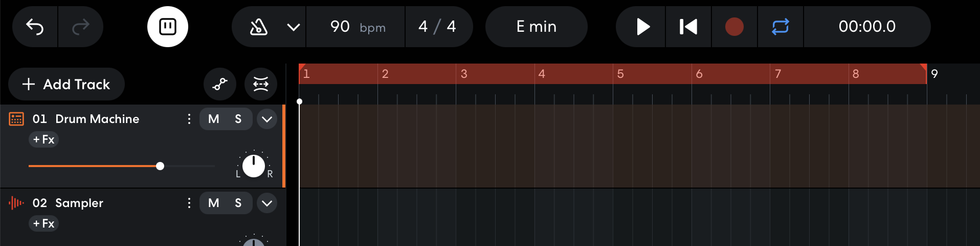This screenshot has height=246, width=980.
Task: Open the E min key selector
Action: [x=537, y=27]
